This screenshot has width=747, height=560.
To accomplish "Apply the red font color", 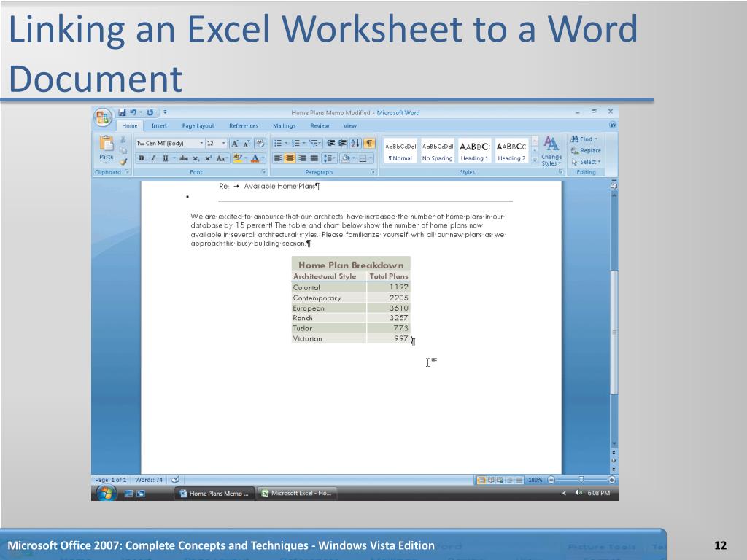I will 255,158.
